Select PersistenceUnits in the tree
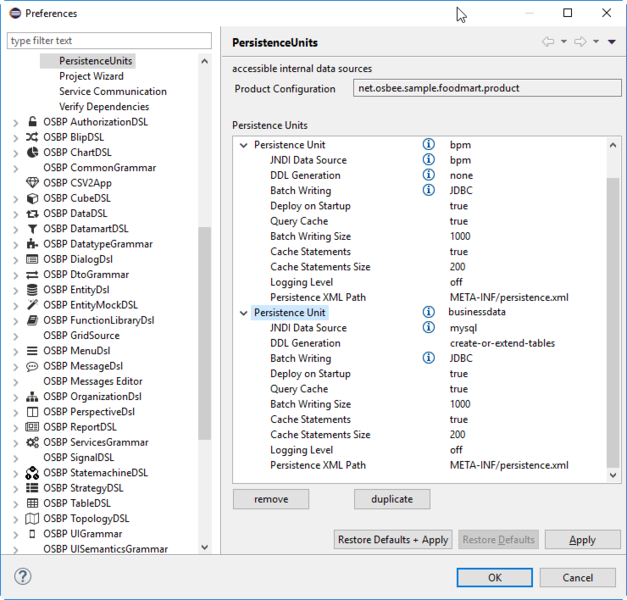The width and height of the screenshot is (627, 600). pyautogui.click(x=96, y=61)
